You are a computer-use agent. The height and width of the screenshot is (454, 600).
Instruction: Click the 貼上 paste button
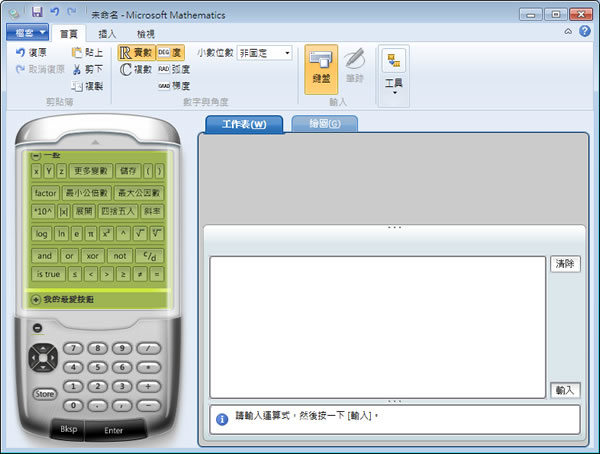pyautogui.click(x=87, y=52)
